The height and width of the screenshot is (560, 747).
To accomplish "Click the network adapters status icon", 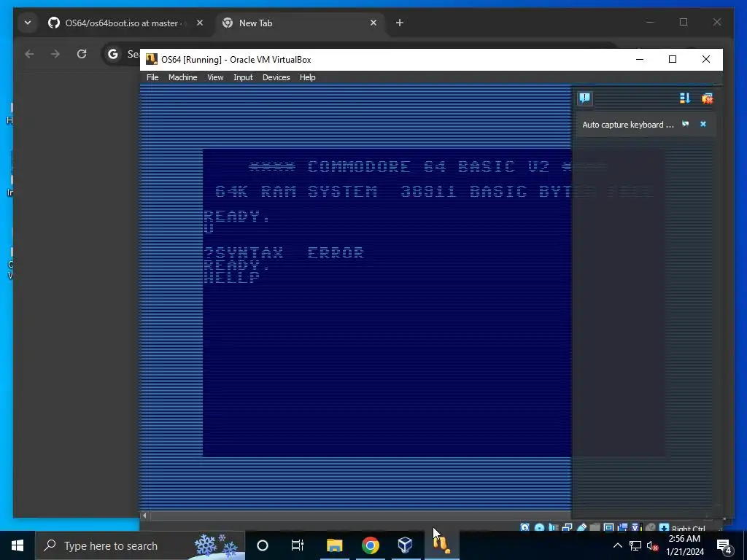I will [568, 528].
